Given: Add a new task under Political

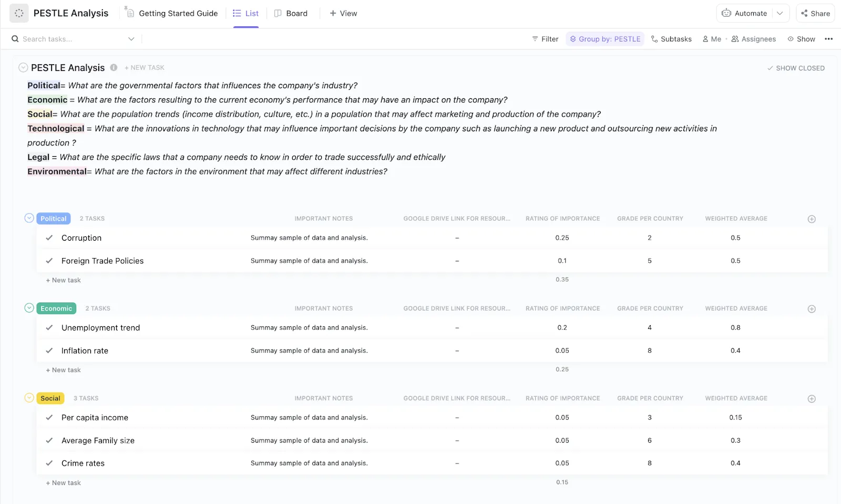Looking at the screenshot, I should point(64,280).
